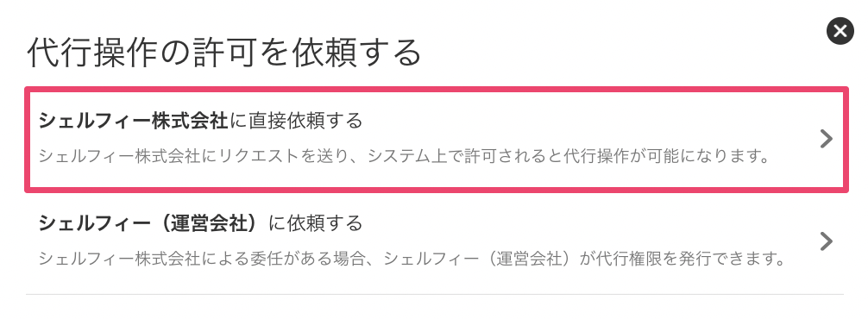868x319 pixels.
Task: Select the シェルフィー（運営会社）に依頼する option
Action: [x=437, y=241]
